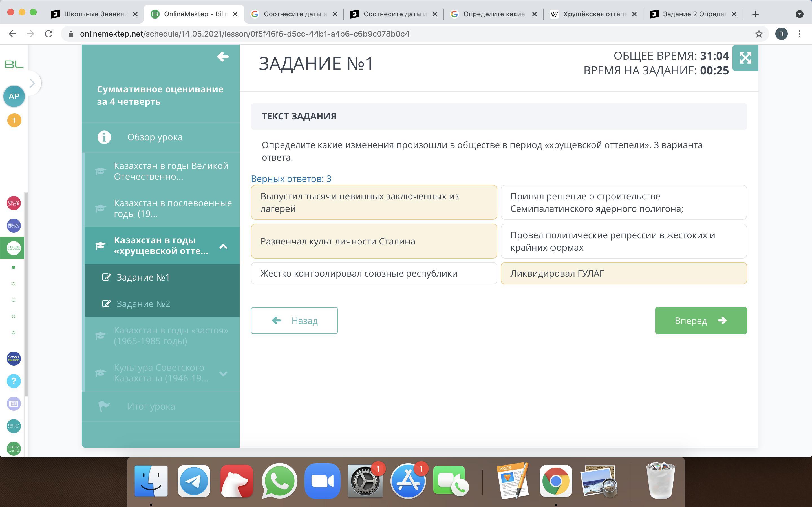
Task: Click the orange notification badge
Action: (14, 120)
